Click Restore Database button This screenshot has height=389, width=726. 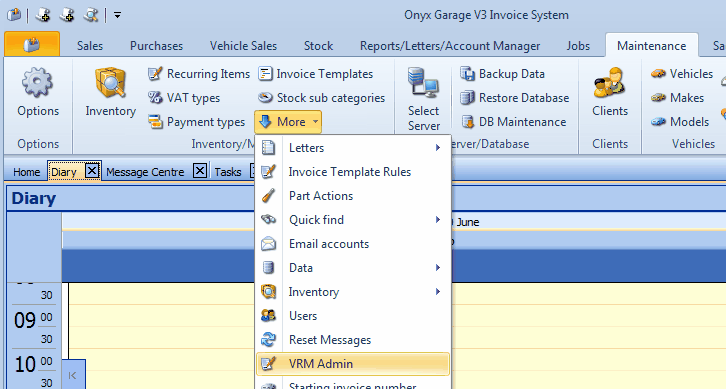(514, 98)
